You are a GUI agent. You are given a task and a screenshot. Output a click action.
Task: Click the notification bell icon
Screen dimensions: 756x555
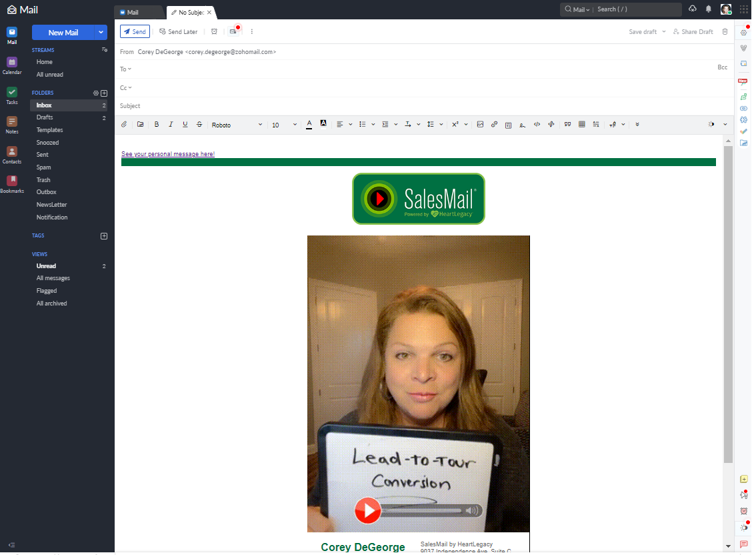pos(709,9)
